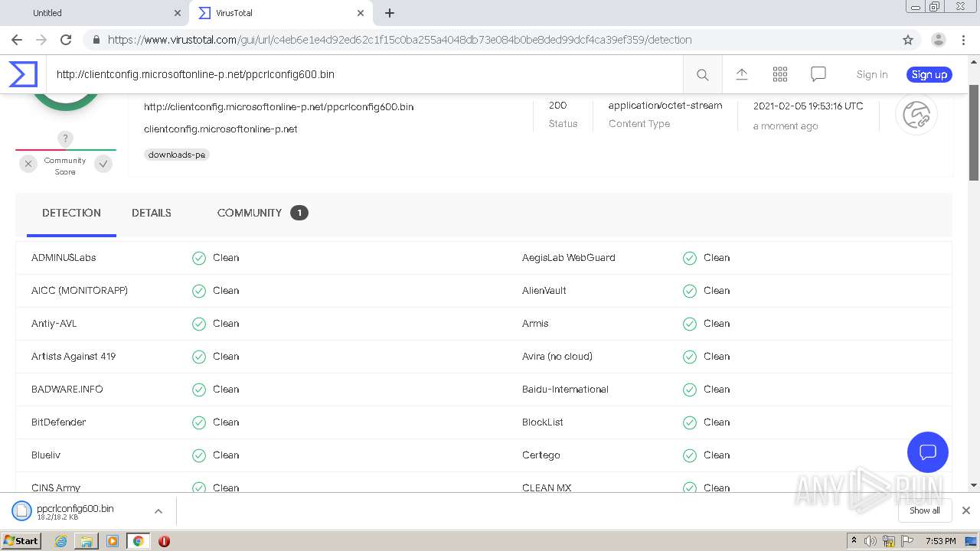This screenshot has height=551, width=980.
Task: Select the VirusTotal browser tab
Action: pyautogui.click(x=281, y=13)
